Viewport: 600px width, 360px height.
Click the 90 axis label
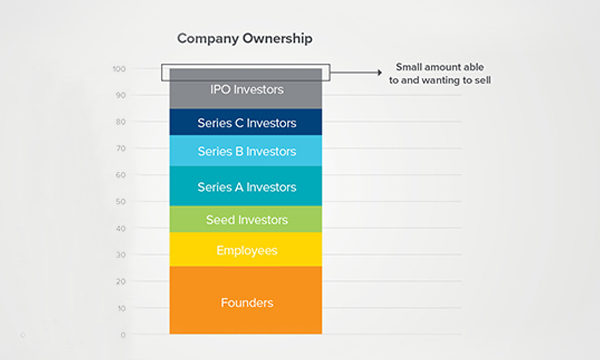tap(121, 95)
